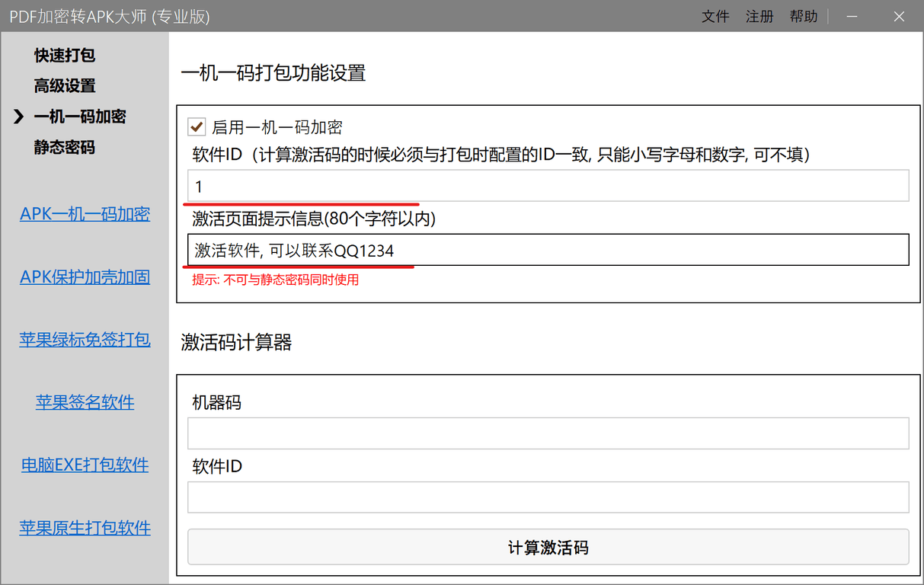The height and width of the screenshot is (585, 924).
Task: Click the current section arrow indicator
Action: (18, 117)
